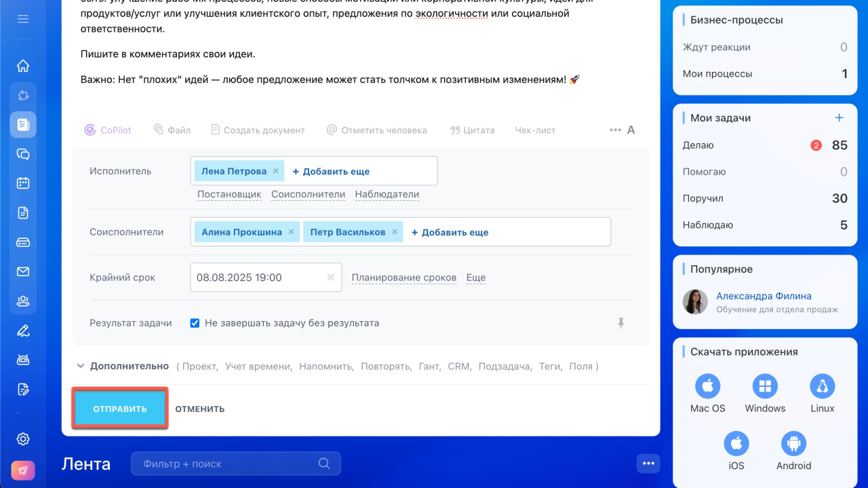Open the drive icon in sidebar

[x=23, y=242]
